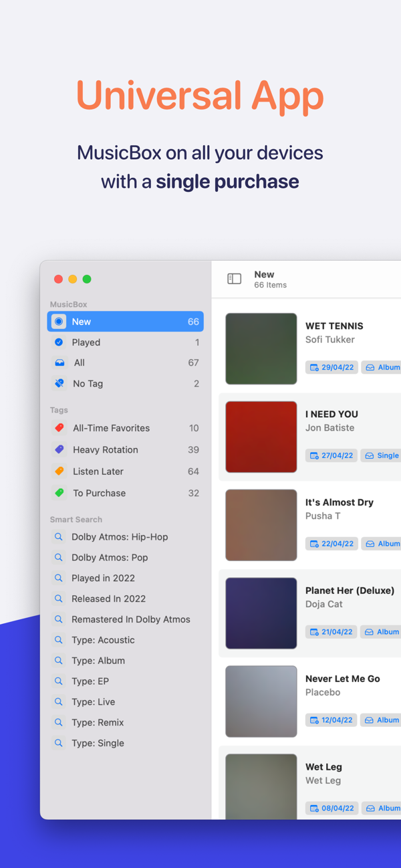Image resolution: width=401 pixels, height=868 pixels.
Task: Open Remastered In Dolby Atmos search
Action: click(126, 619)
